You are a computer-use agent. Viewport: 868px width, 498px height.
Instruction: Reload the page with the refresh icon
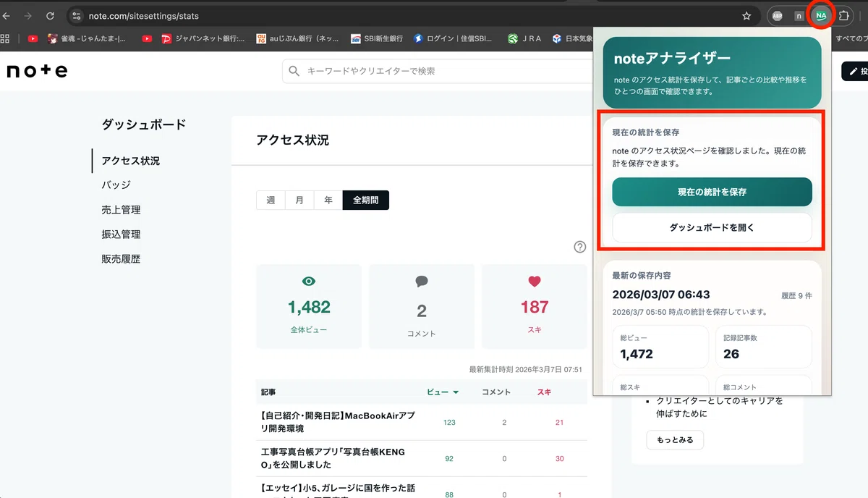coord(50,15)
